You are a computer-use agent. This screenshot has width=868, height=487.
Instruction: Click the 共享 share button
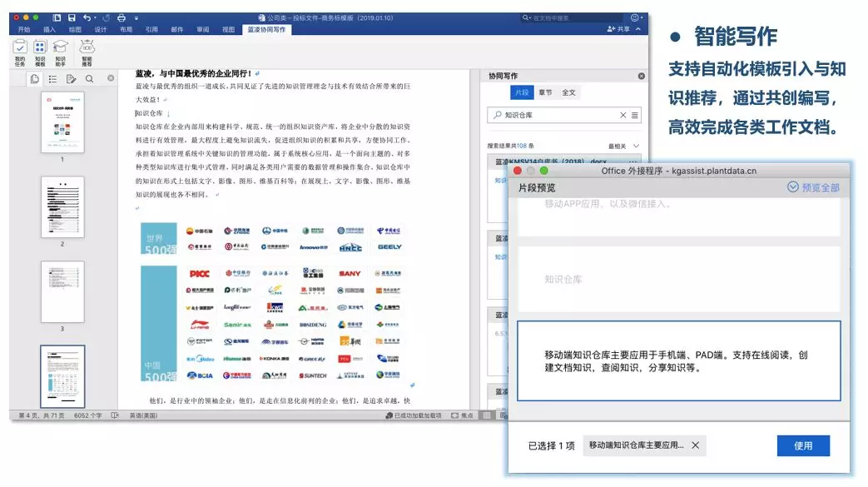pos(619,29)
